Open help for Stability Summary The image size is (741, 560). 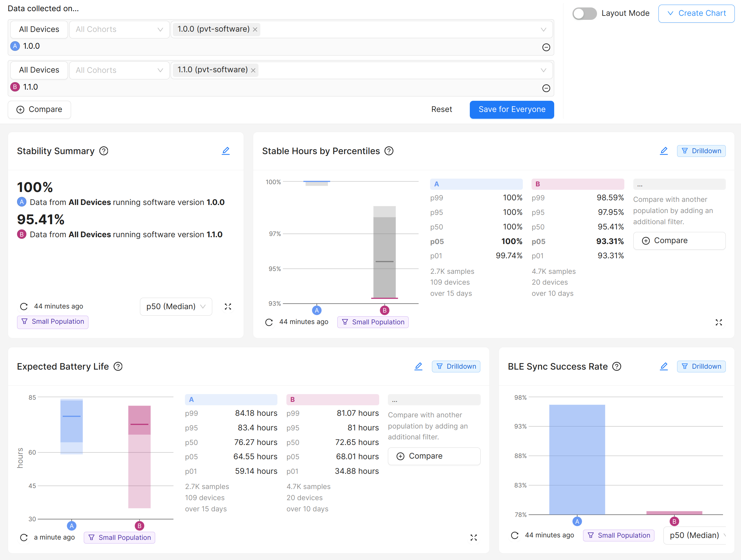pyautogui.click(x=104, y=151)
